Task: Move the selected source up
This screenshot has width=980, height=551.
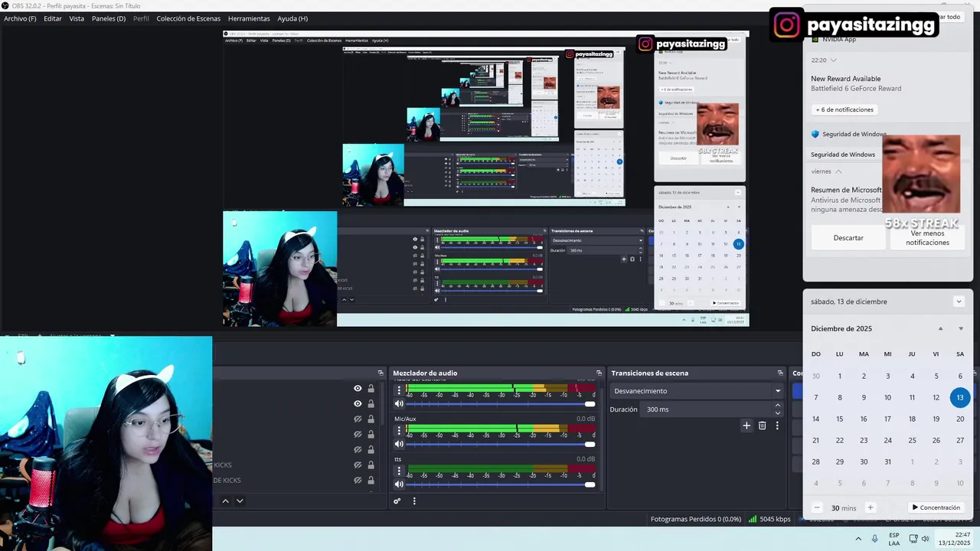Action: click(225, 500)
